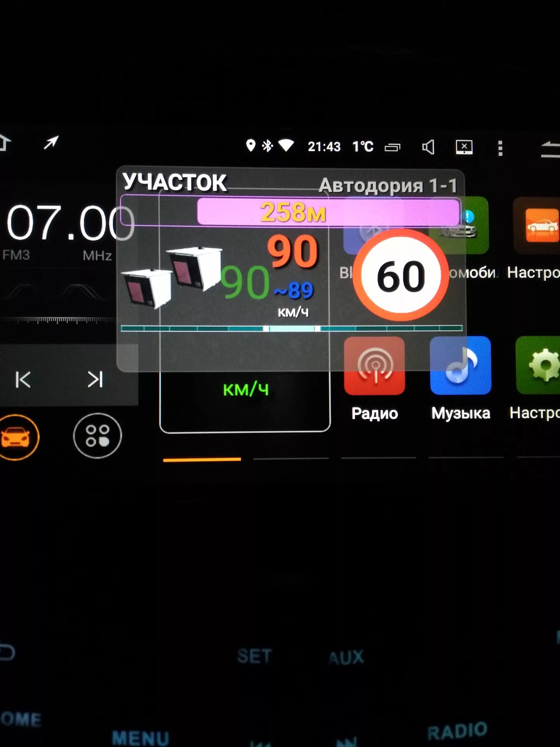Screen dimensions: 560x747
Task: Tap the clock showing 21:43
Action: [324, 147]
